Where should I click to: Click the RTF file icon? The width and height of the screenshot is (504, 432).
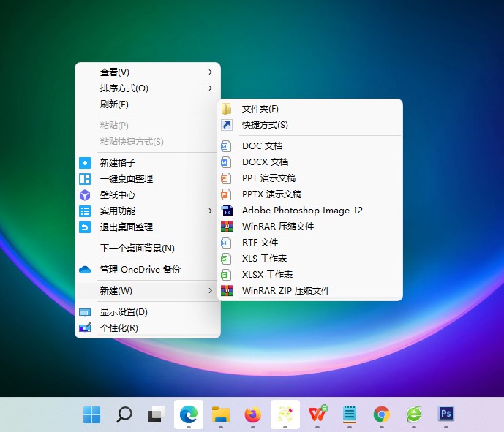pos(226,243)
